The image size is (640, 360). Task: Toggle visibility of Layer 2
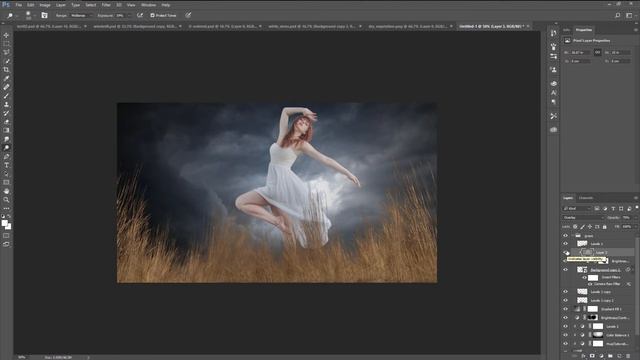565,253
